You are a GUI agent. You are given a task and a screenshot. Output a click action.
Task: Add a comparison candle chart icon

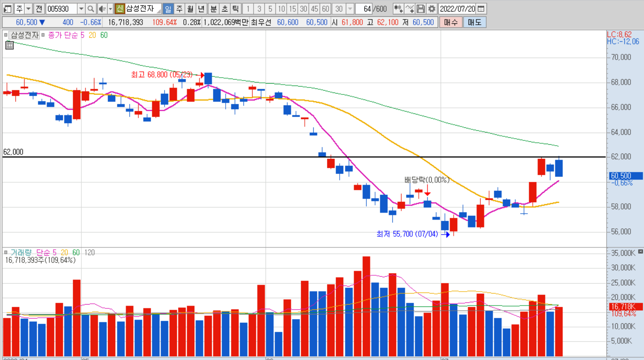pos(398,9)
